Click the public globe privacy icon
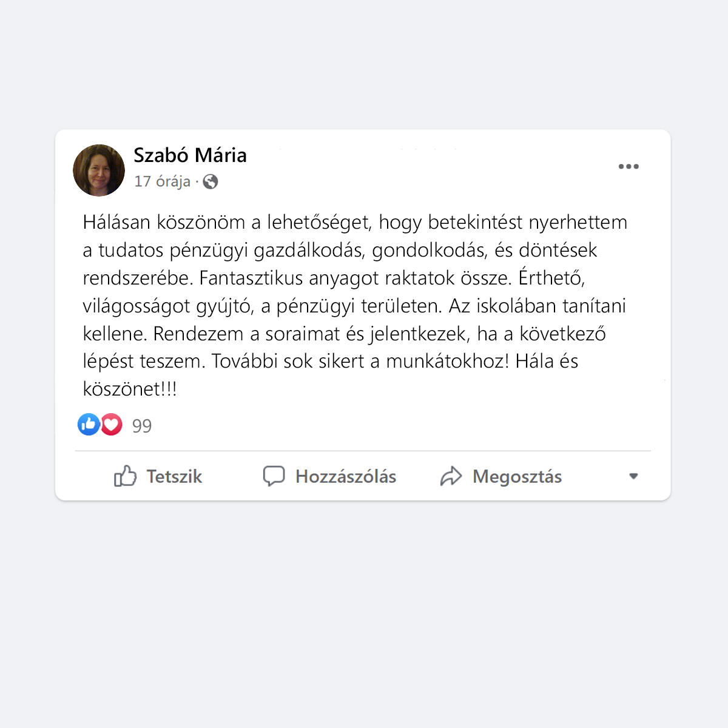728x728 pixels. (x=211, y=181)
